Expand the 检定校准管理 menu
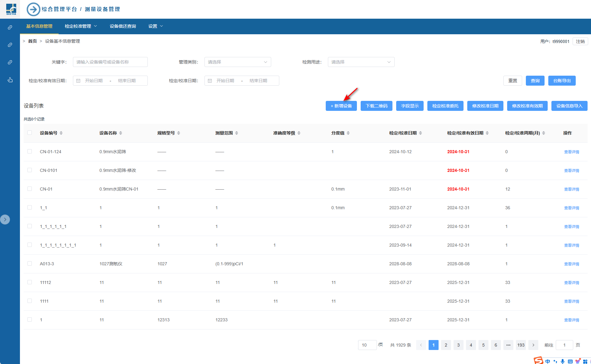Image resolution: width=591 pixels, height=364 pixels. point(81,26)
